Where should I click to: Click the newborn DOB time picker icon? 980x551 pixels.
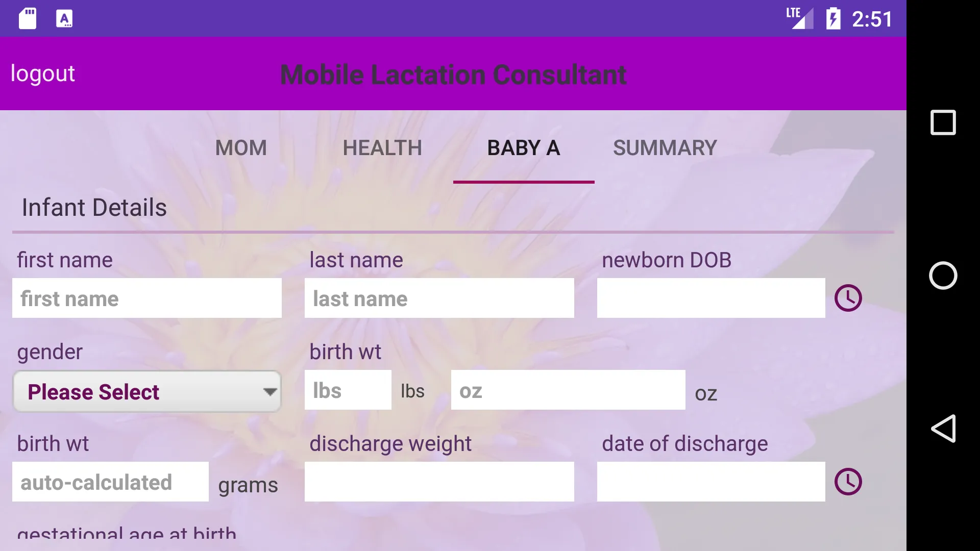pos(848,297)
